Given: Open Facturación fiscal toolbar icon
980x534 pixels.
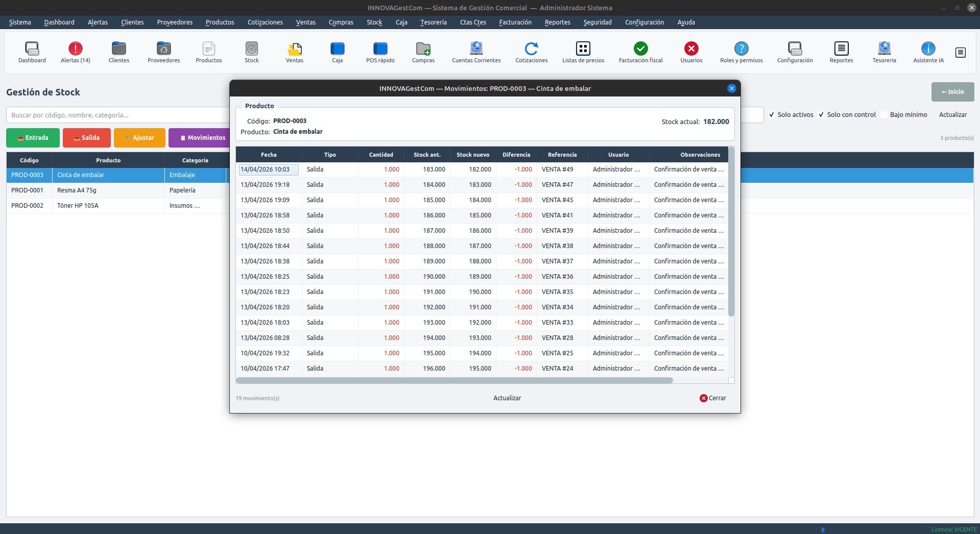Looking at the screenshot, I should point(640,52).
